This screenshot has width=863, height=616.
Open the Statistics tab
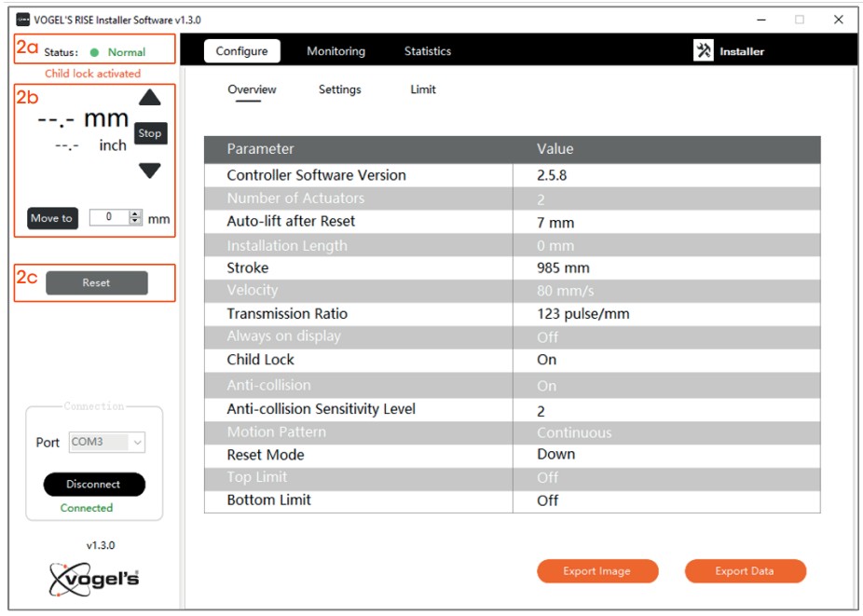pyautogui.click(x=427, y=51)
